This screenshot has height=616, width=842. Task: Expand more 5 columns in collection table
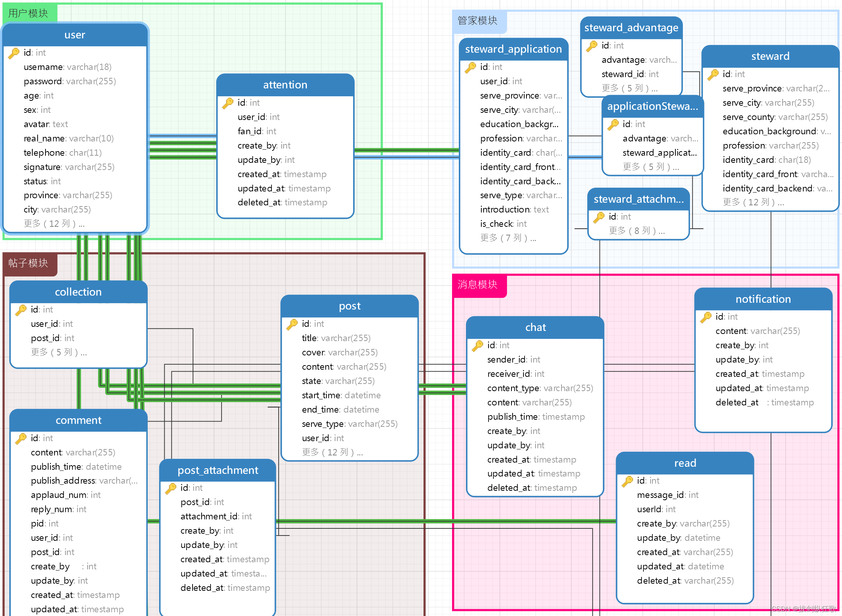tap(59, 352)
